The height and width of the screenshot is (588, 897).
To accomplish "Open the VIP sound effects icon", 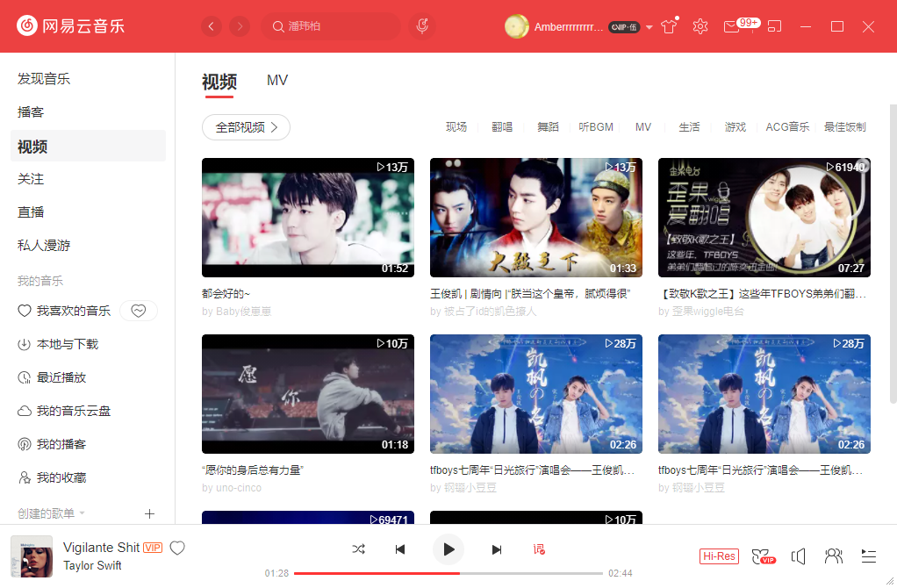I will [x=763, y=556].
